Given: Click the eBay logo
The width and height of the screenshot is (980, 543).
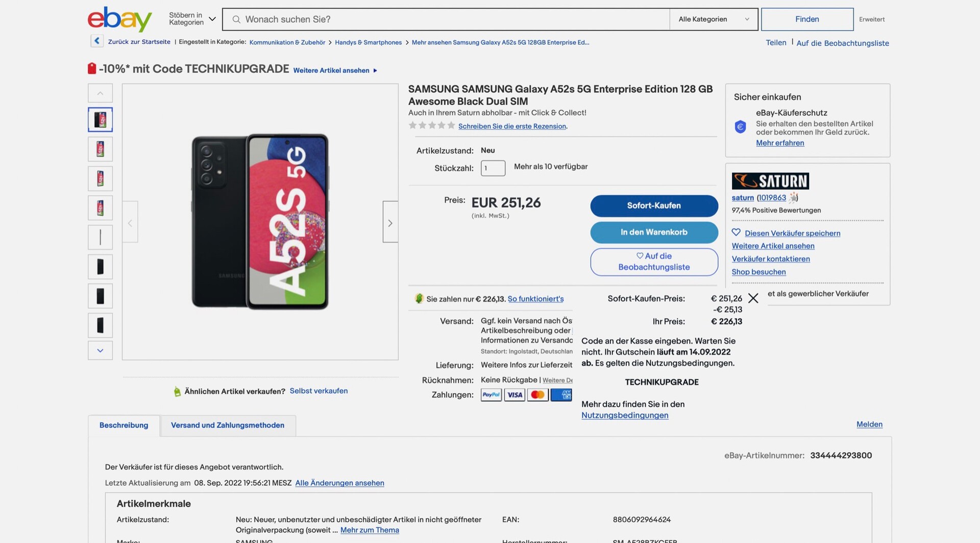Looking at the screenshot, I should coord(119,19).
